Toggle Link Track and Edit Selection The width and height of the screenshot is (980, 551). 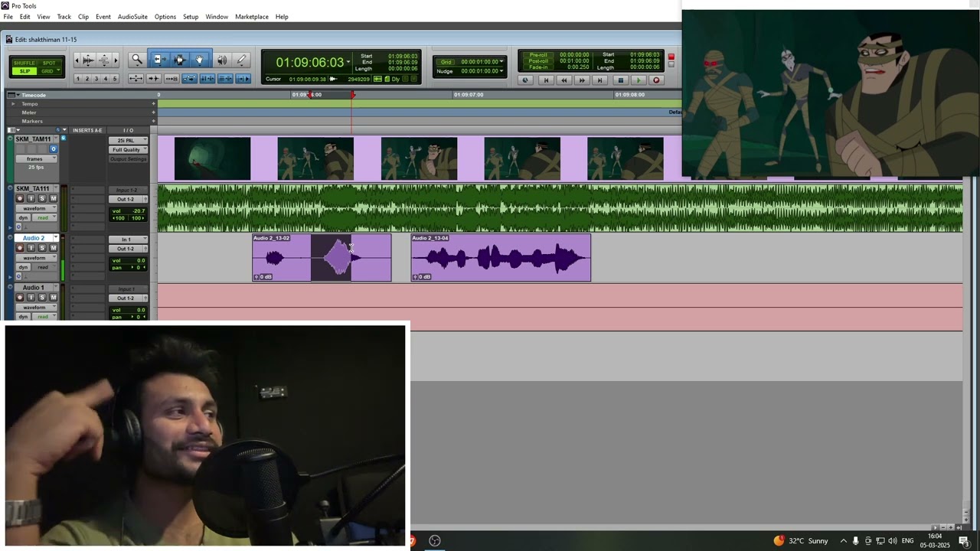225,79
